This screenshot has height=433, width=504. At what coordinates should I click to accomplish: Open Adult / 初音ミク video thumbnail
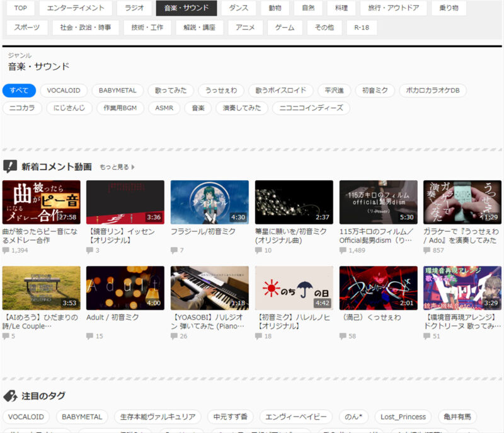pyautogui.click(x=125, y=288)
